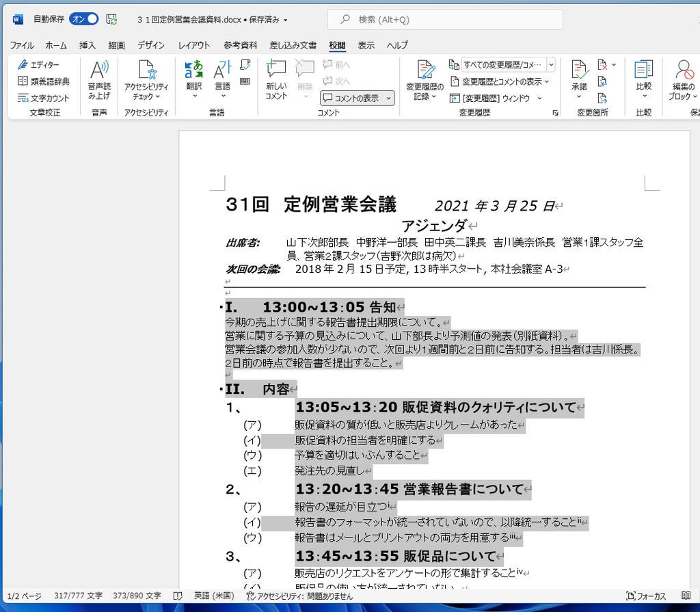The width and height of the screenshot is (700, 612).
Task: Open the Design (デザイン) tab
Action: click(151, 45)
